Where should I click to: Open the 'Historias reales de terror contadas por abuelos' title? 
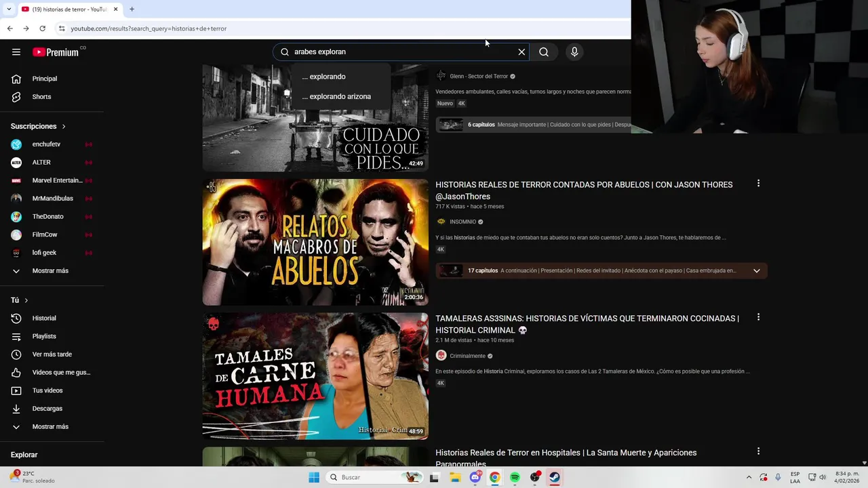coord(584,190)
